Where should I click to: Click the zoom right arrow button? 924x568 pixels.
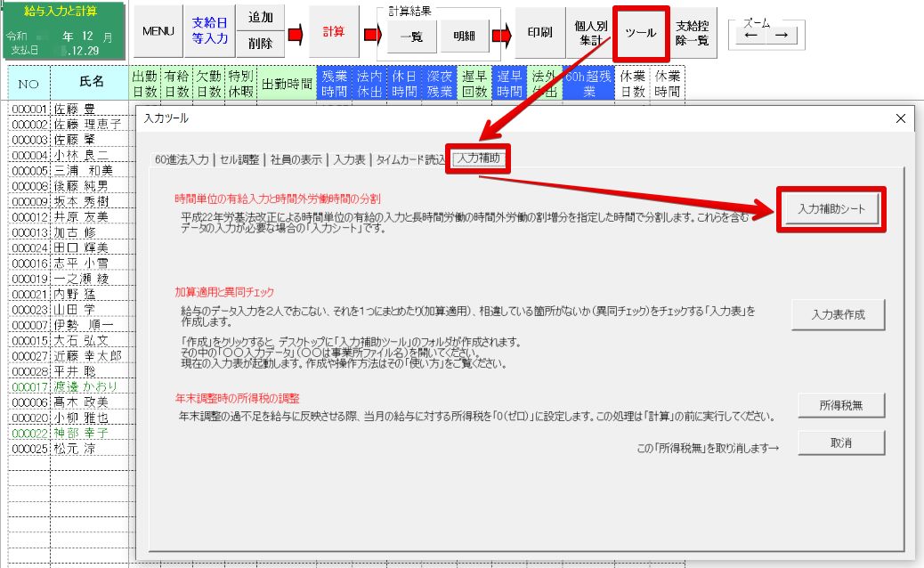click(x=781, y=37)
